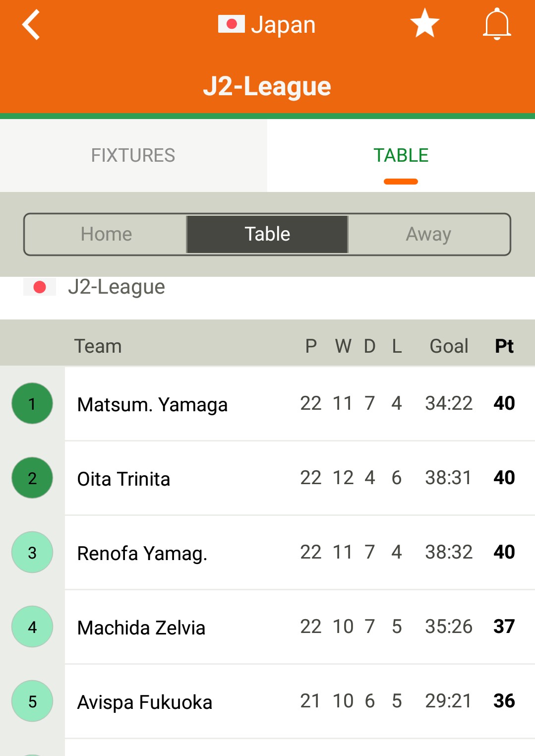
Task: Tap position 3 light-green rank badge
Action: point(32,552)
